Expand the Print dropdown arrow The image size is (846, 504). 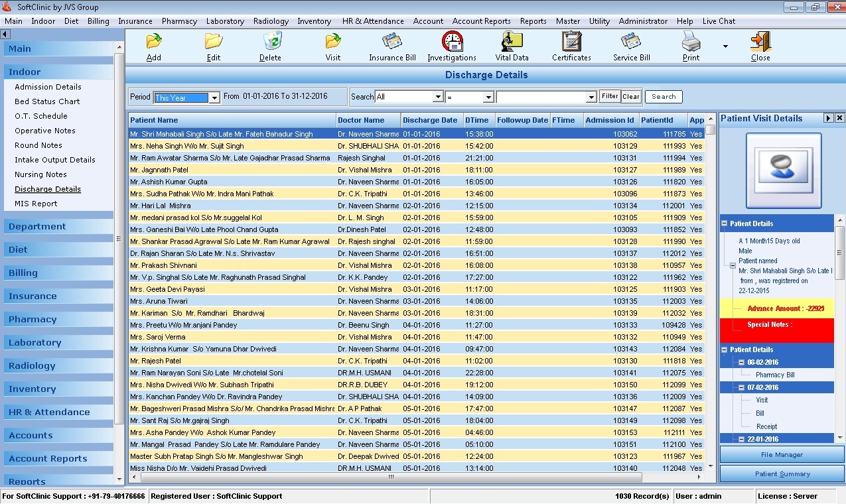pyautogui.click(x=725, y=46)
